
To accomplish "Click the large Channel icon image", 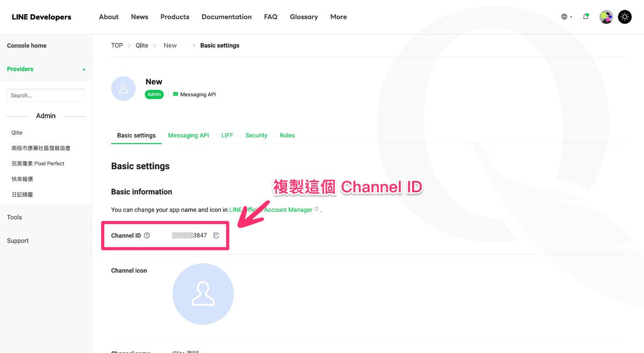I will click(x=203, y=294).
